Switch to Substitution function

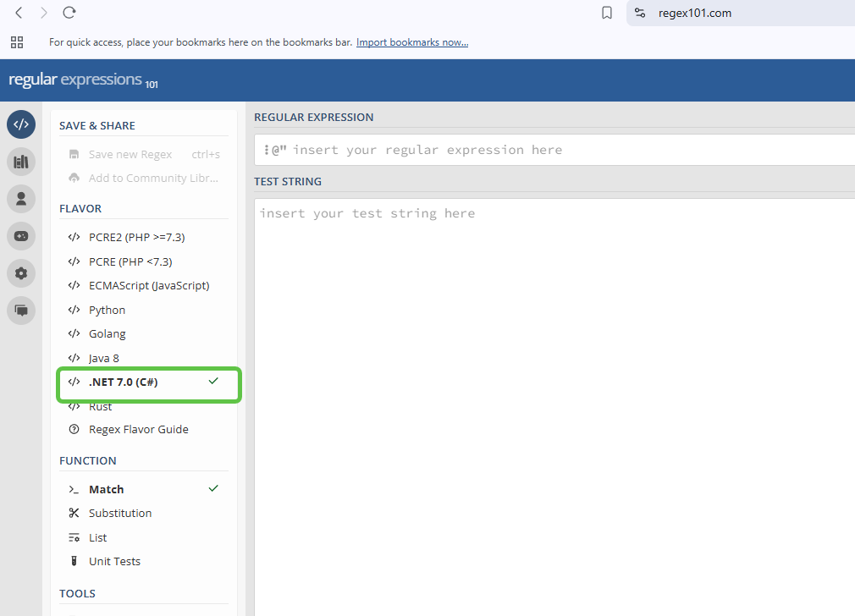pyautogui.click(x=119, y=514)
